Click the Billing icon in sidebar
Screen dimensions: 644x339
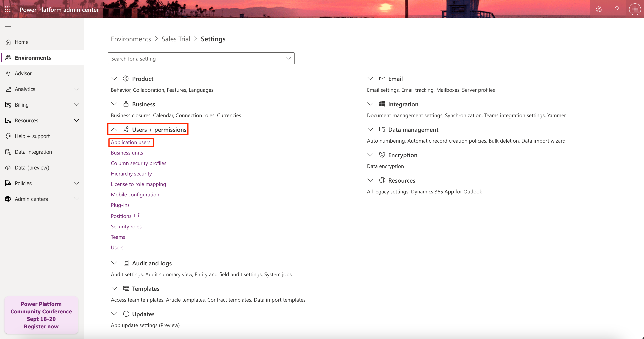(x=8, y=105)
